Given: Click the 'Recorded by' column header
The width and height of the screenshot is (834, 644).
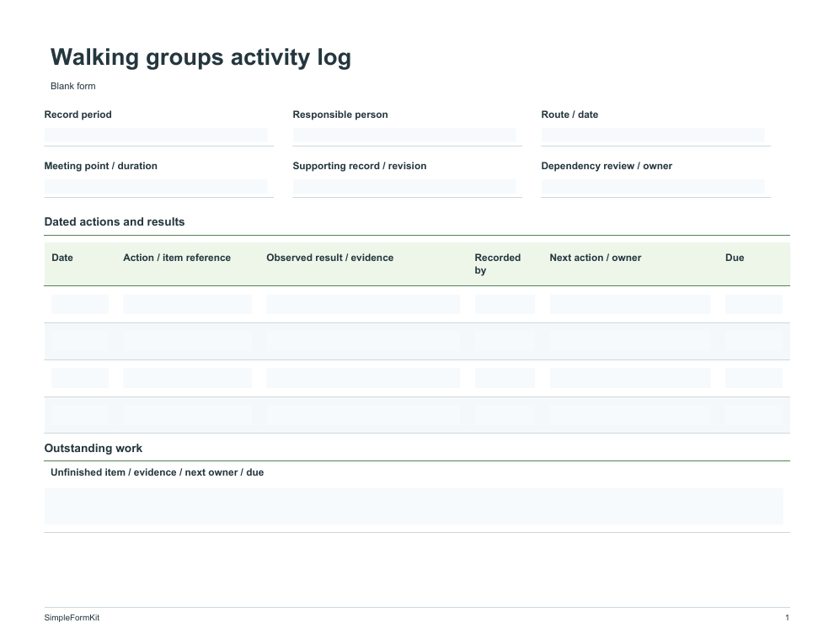Looking at the screenshot, I should coord(498,264).
